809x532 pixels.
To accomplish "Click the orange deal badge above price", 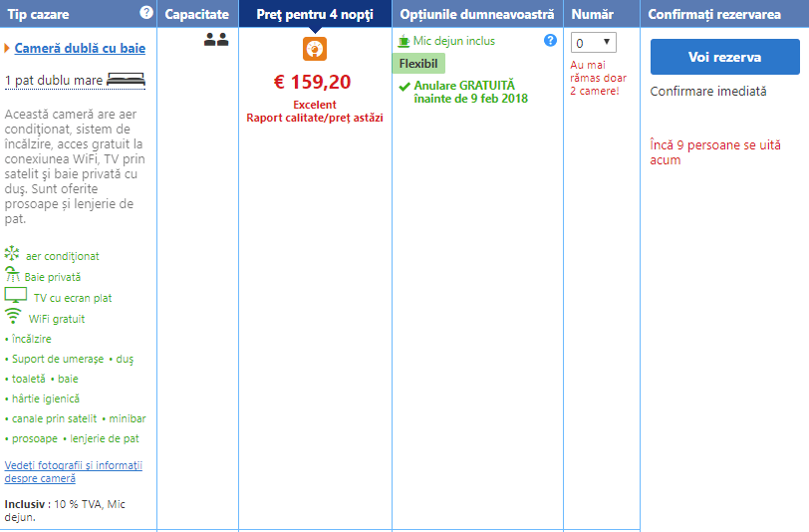I will coord(315,50).
